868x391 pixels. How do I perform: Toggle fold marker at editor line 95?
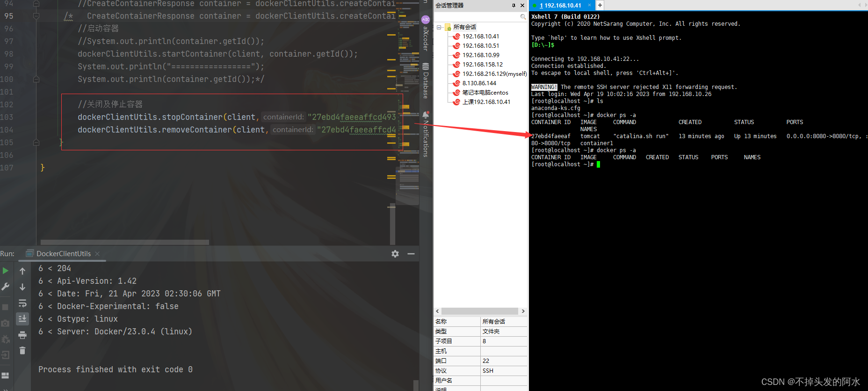tap(36, 16)
